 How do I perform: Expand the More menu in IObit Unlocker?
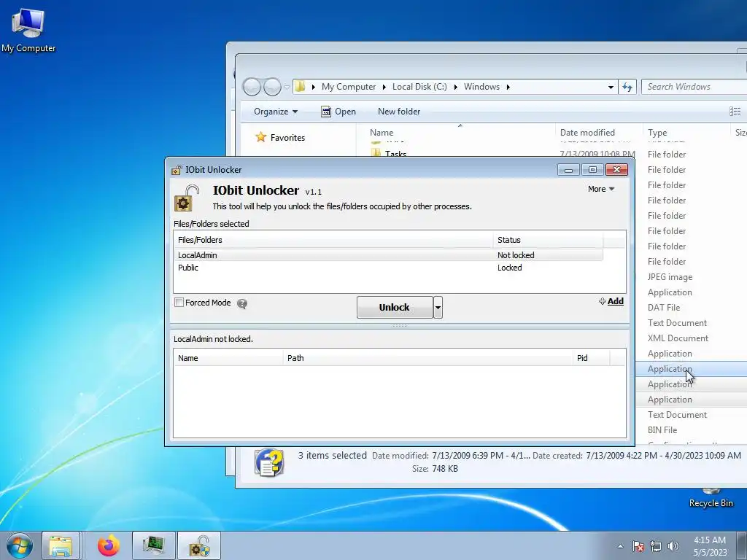pos(601,189)
